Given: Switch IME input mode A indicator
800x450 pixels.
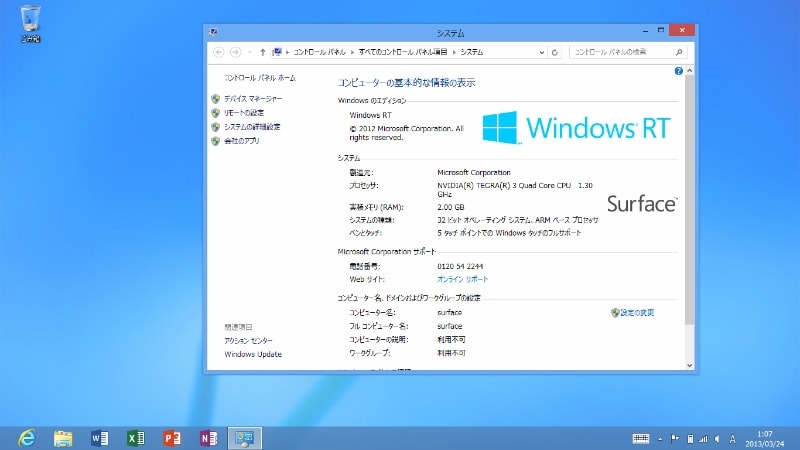Looking at the screenshot, I should (733, 439).
